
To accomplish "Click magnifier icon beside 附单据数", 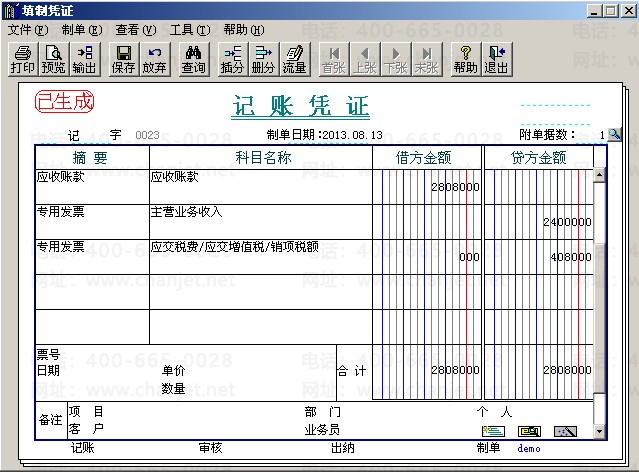I will [x=615, y=134].
